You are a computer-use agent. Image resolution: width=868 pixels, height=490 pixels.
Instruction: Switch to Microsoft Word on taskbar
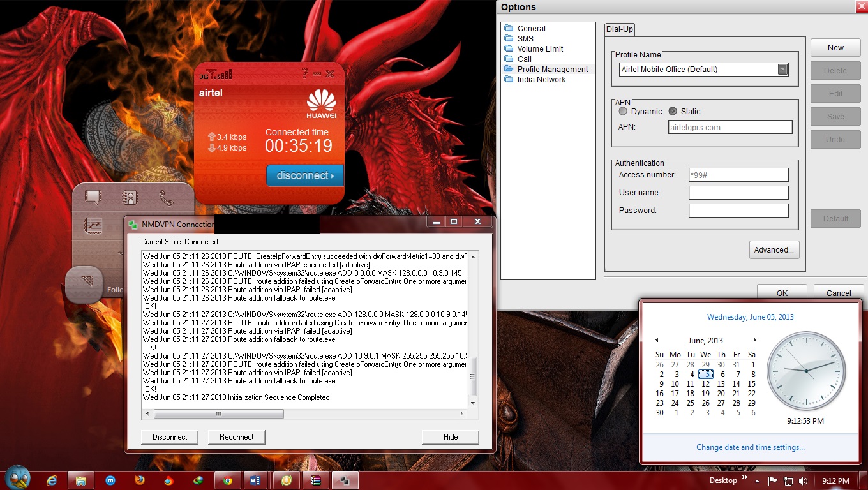pos(255,480)
